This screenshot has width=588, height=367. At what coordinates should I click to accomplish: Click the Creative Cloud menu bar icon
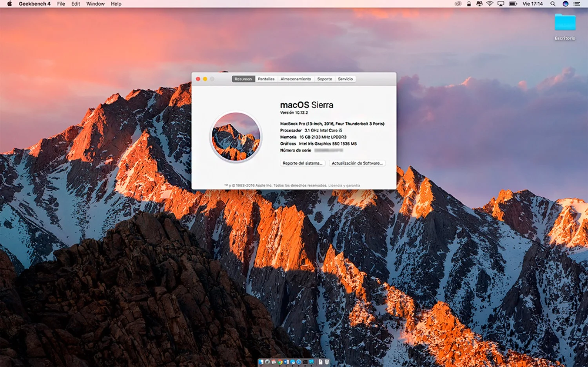coord(458,4)
